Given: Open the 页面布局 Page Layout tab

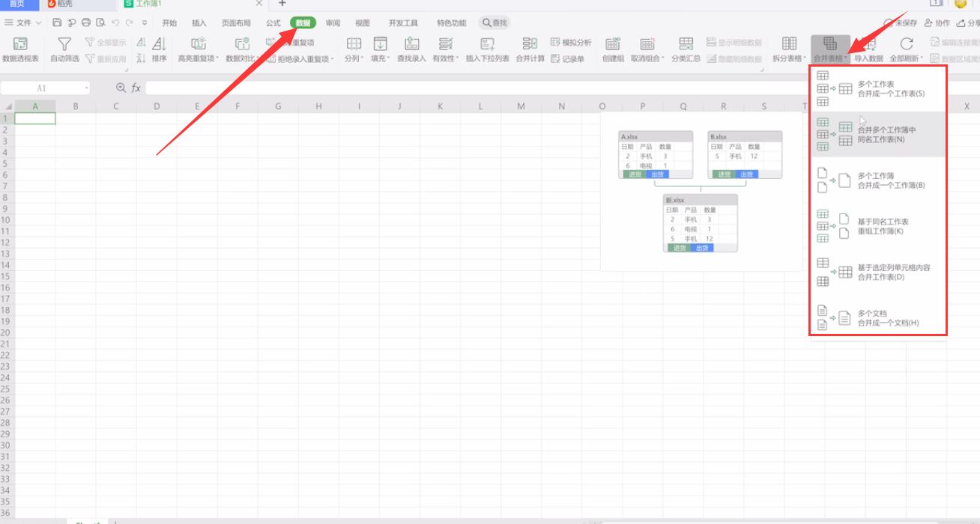Looking at the screenshot, I should pyautogui.click(x=236, y=23).
